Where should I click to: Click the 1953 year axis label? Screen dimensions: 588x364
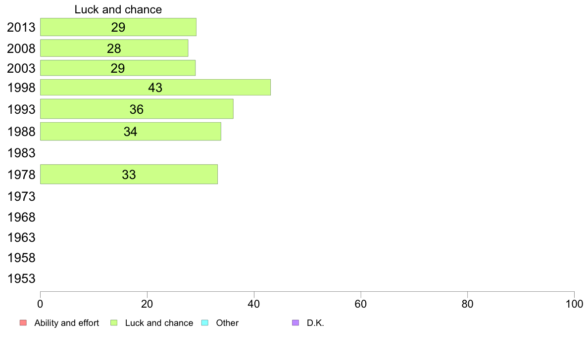pos(21,278)
